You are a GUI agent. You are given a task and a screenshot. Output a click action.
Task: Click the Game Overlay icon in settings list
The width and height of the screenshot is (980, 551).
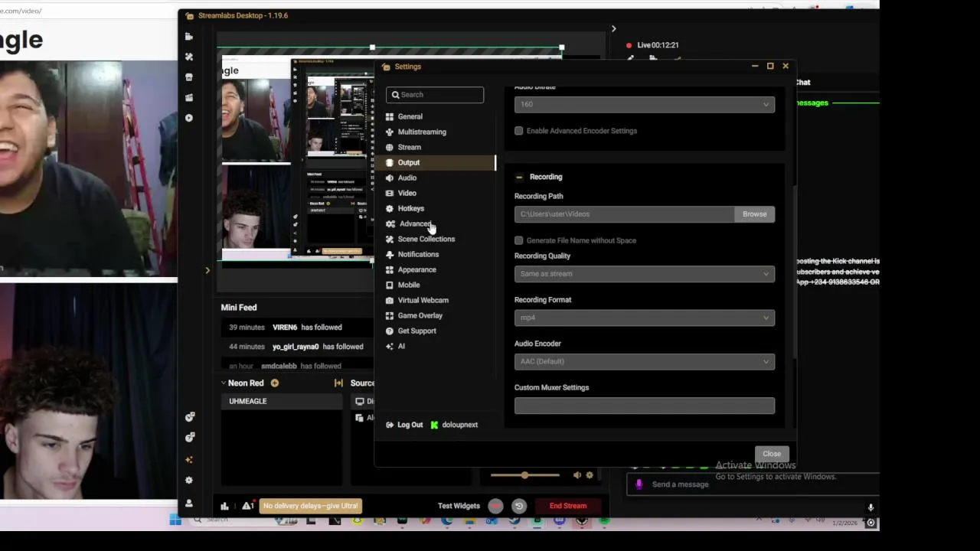point(390,315)
